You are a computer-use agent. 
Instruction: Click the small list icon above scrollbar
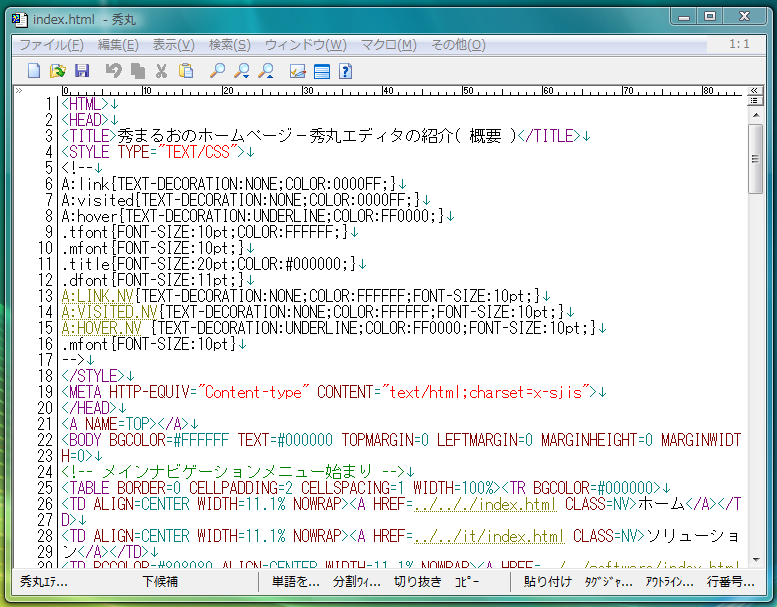pos(754,101)
